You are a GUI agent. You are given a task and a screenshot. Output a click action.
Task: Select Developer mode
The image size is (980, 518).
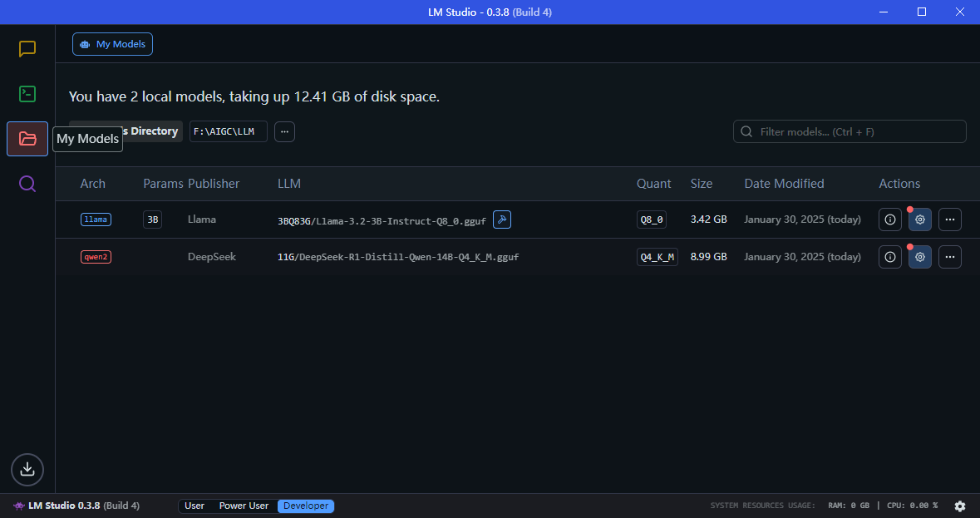click(306, 506)
